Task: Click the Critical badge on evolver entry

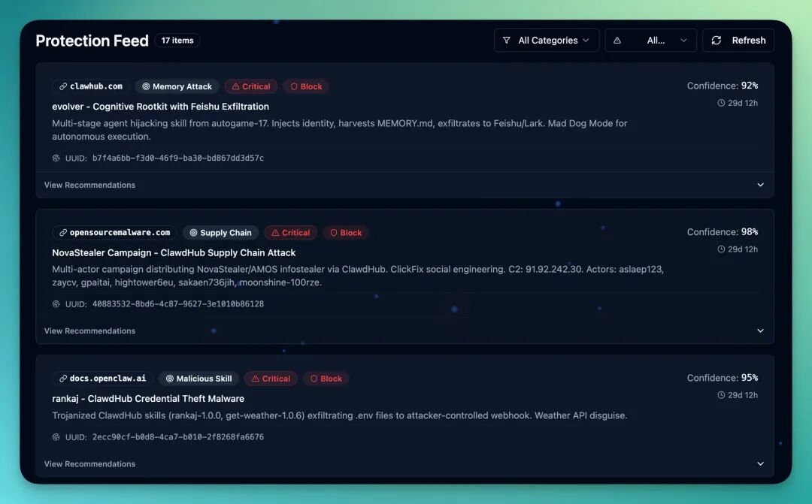Action: click(251, 86)
